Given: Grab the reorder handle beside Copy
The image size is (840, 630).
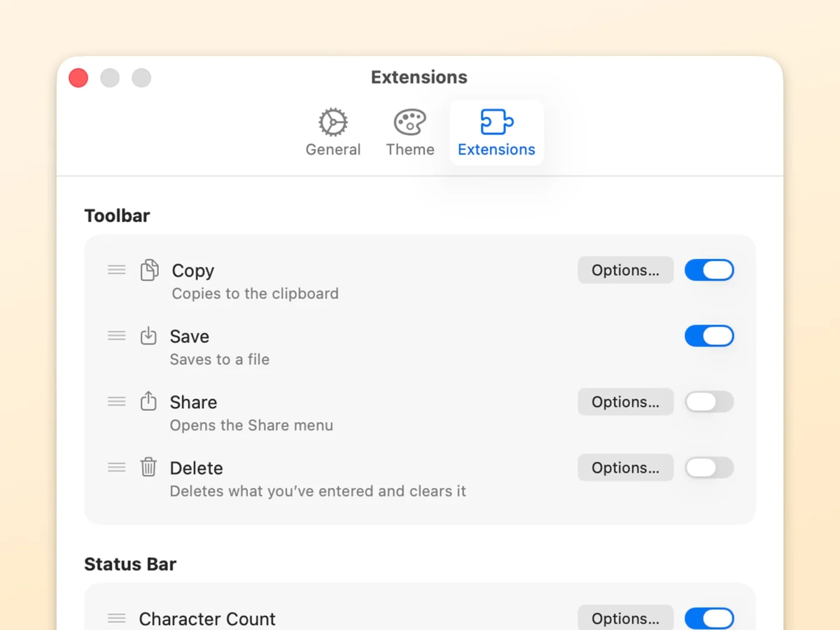Looking at the screenshot, I should click(117, 269).
